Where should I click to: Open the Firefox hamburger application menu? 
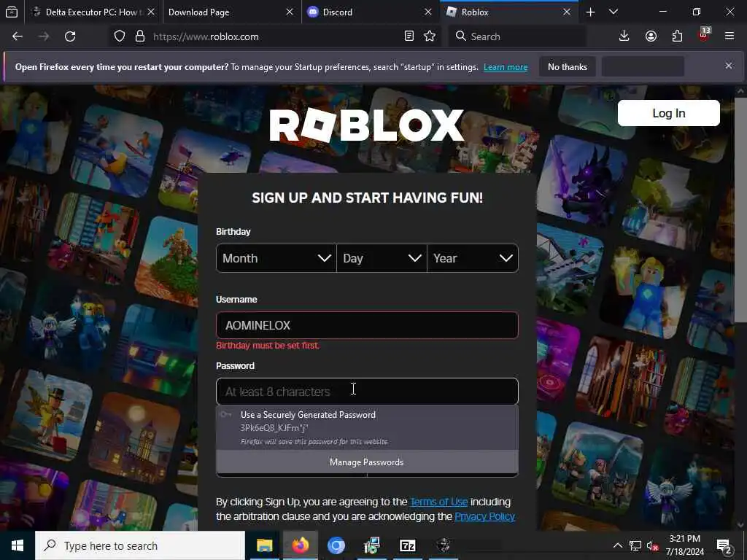point(729,36)
